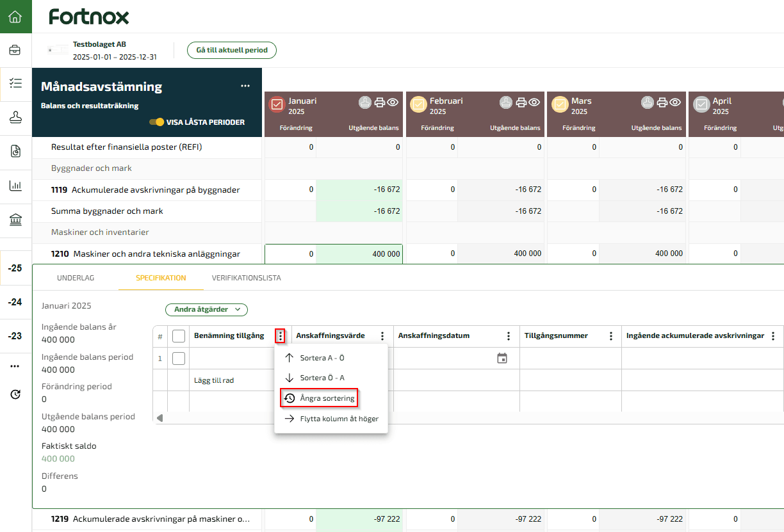This screenshot has width=784, height=532.
Task: Click the Fortnox logo
Action: 89,17
